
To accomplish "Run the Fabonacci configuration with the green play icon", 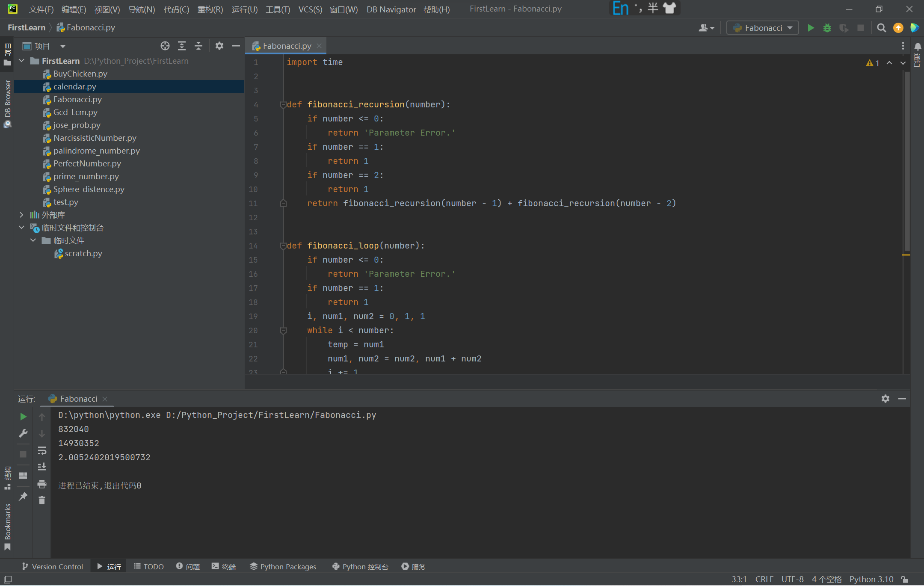I will pos(811,28).
